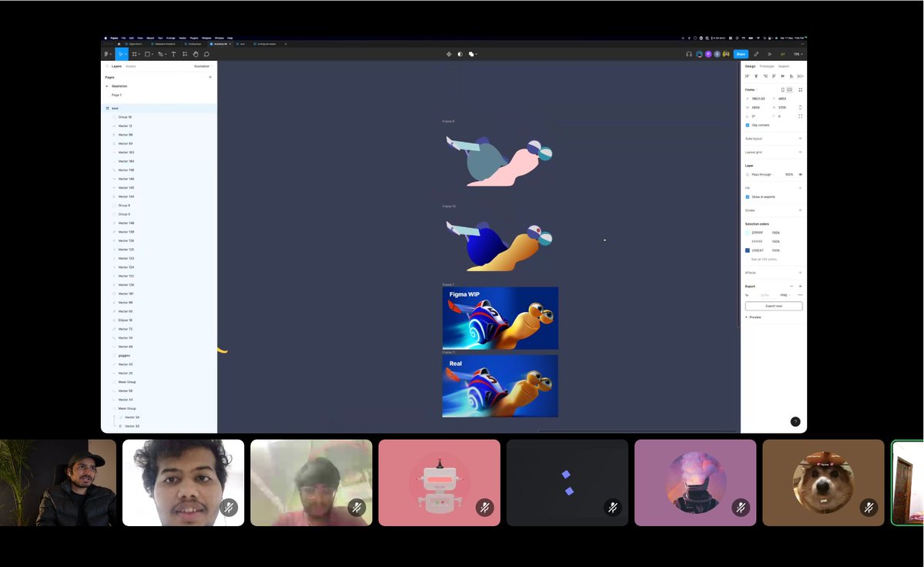Switch to the Prototype tab
Viewport: 924px width, 567px height.
point(766,66)
